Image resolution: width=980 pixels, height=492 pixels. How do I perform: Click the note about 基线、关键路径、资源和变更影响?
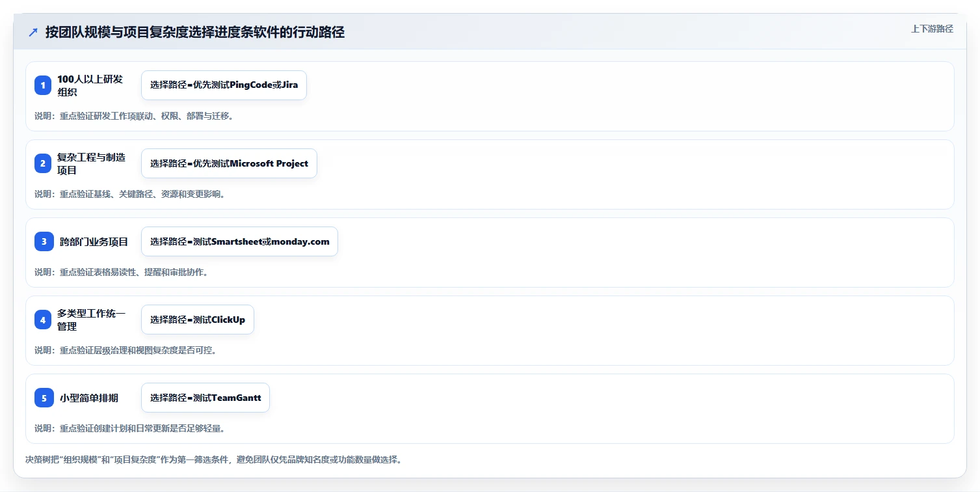pos(130,194)
